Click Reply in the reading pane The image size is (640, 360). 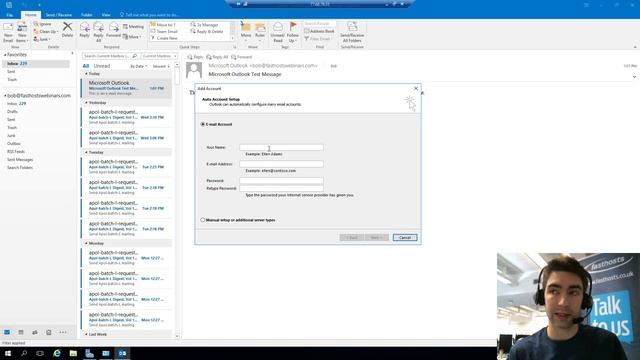click(x=196, y=57)
